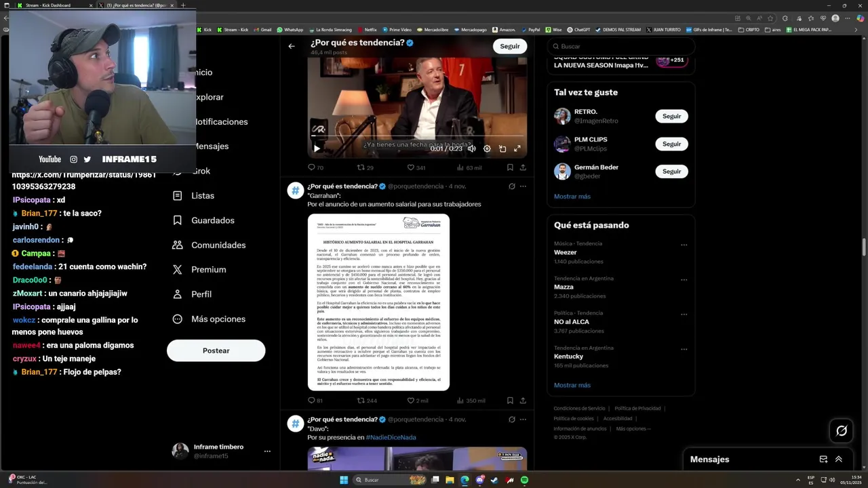Screen dimensions: 868x488
Task: Open more options for NO al ALCA trend
Action: 684,314
